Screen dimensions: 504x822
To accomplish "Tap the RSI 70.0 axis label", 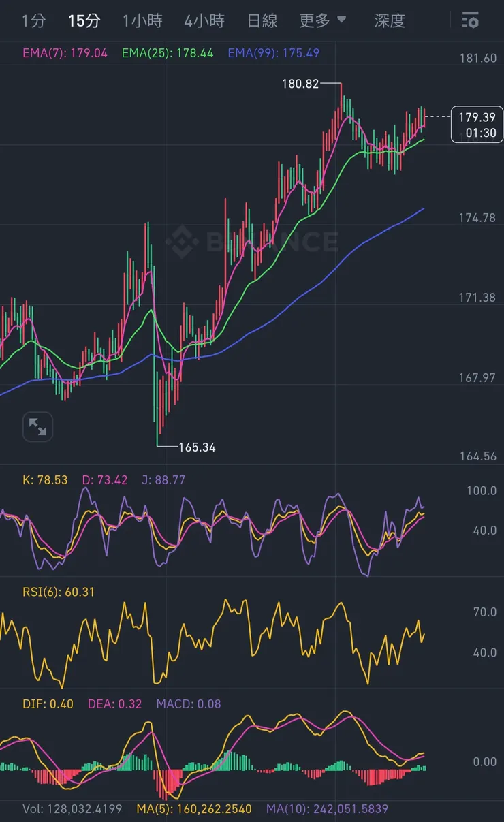I will point(485,612).
